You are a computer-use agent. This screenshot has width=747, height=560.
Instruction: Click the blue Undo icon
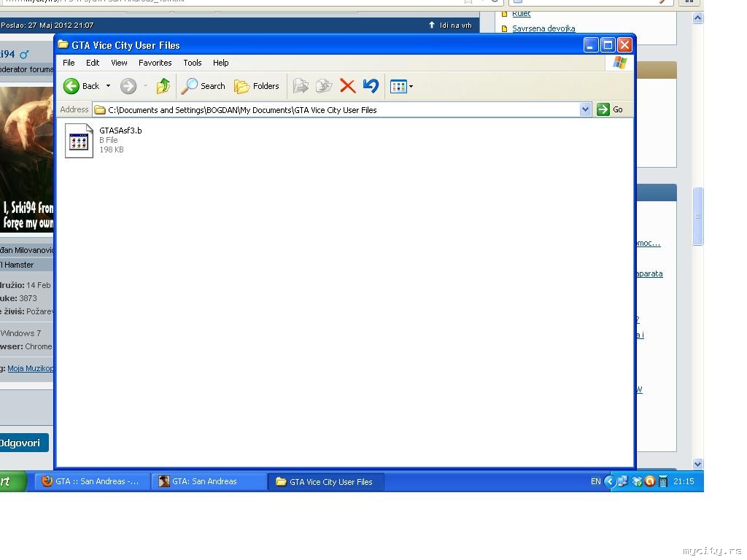[371, 86]
